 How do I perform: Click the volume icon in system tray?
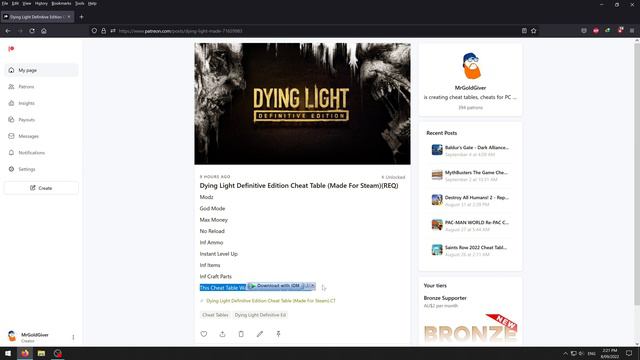tap(581, 353)
